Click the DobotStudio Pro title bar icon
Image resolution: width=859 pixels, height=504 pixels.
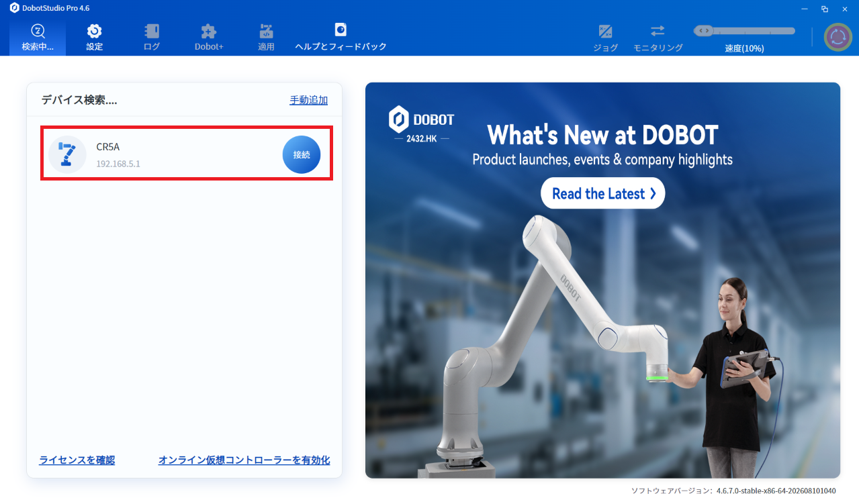point(14,7)
